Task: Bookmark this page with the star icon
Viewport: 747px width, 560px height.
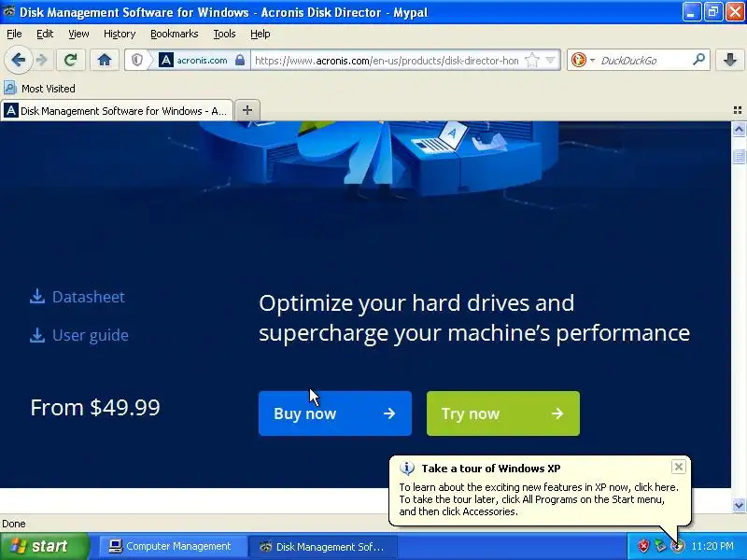Action: pos(531,60)
